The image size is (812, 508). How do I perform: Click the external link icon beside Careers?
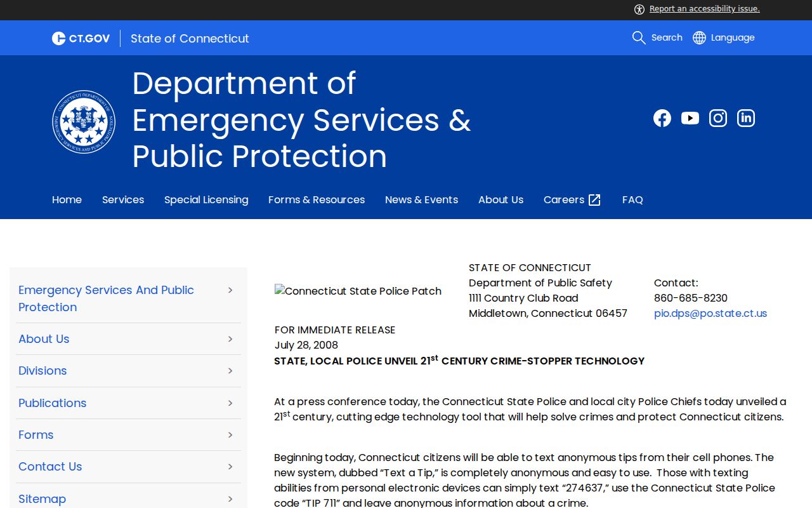[x=594, y=200]
